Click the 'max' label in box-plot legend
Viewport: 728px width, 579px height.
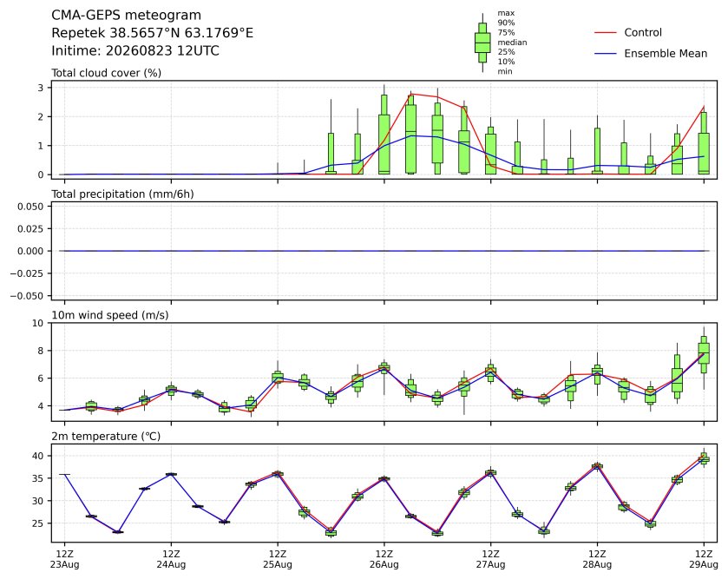[506, 13]
